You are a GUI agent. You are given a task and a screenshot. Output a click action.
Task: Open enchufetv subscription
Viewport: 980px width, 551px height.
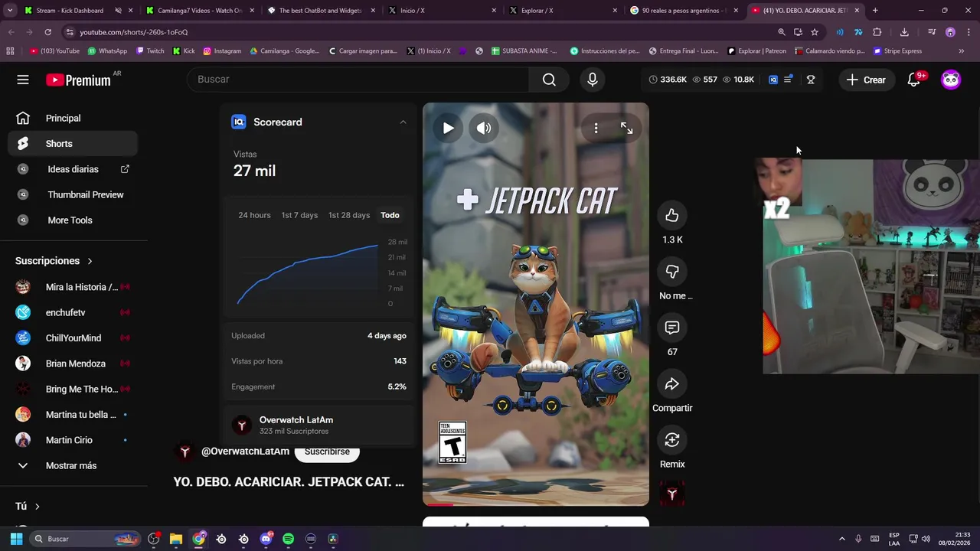click(x=73, y=312)
